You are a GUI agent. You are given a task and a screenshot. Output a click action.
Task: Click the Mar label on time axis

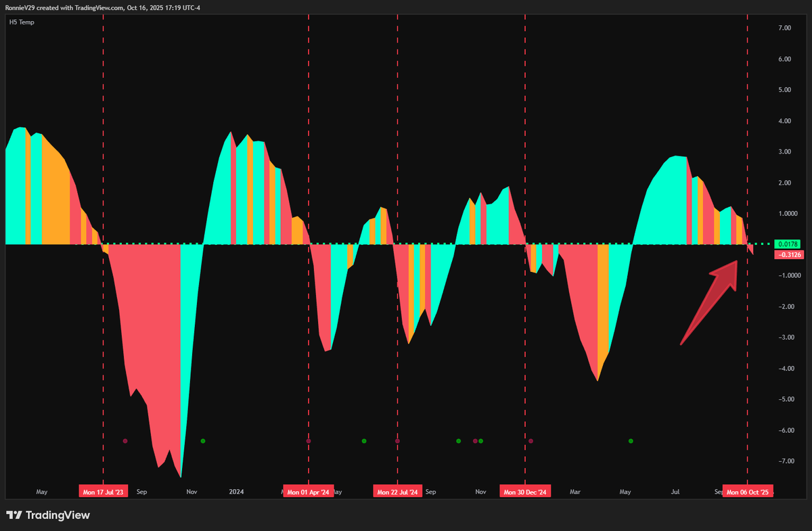tap(575, 492)
